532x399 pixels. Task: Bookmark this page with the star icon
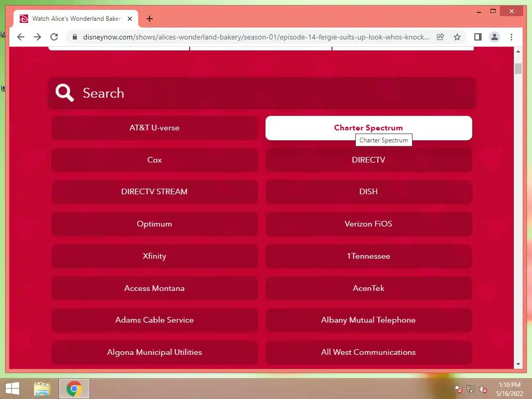pyautogui.click(x=457, y=37)
